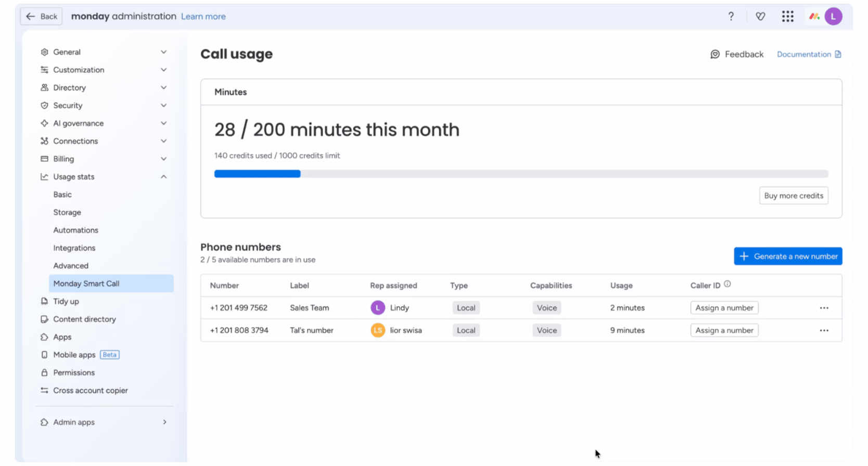Collapse the Usage stats section chevron

tap(163, 177)
